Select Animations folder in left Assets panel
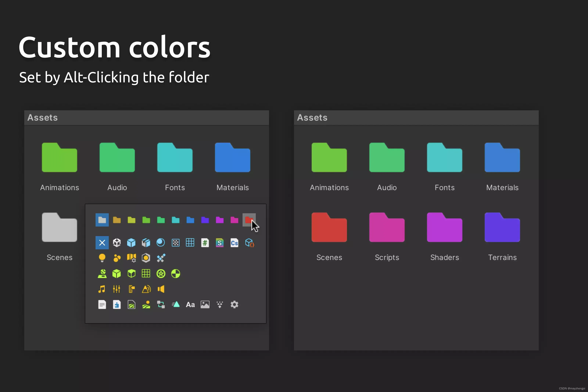This screenshot has width=588, height=392. pyautogui.click(x=60, y=157)
